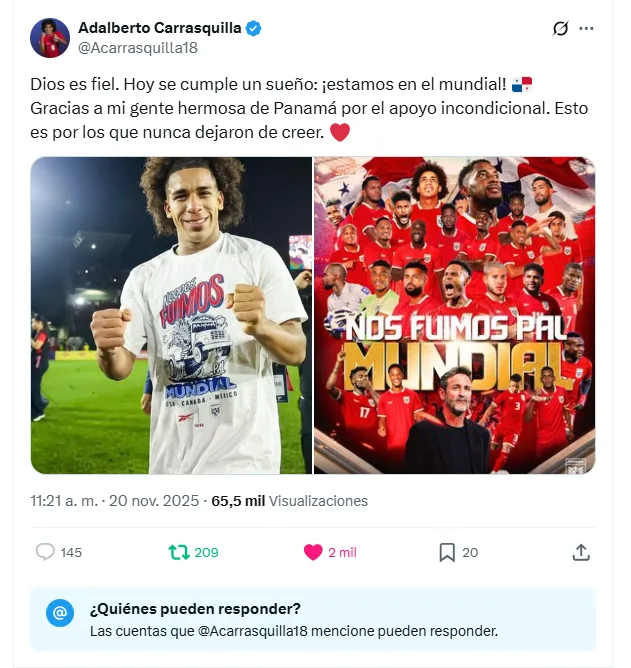
Task: Toggle the pink like heart
Action: 313,552
